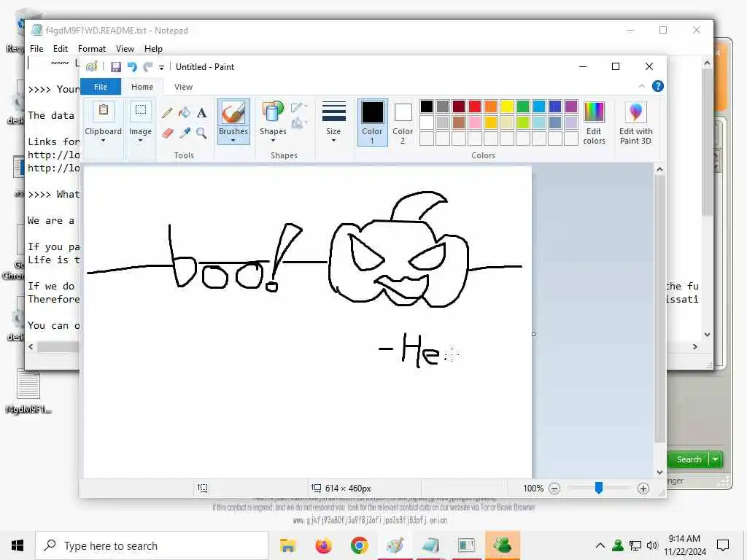Click the green Search button
This screenshot has width=747, height=560.
point(689,459)
